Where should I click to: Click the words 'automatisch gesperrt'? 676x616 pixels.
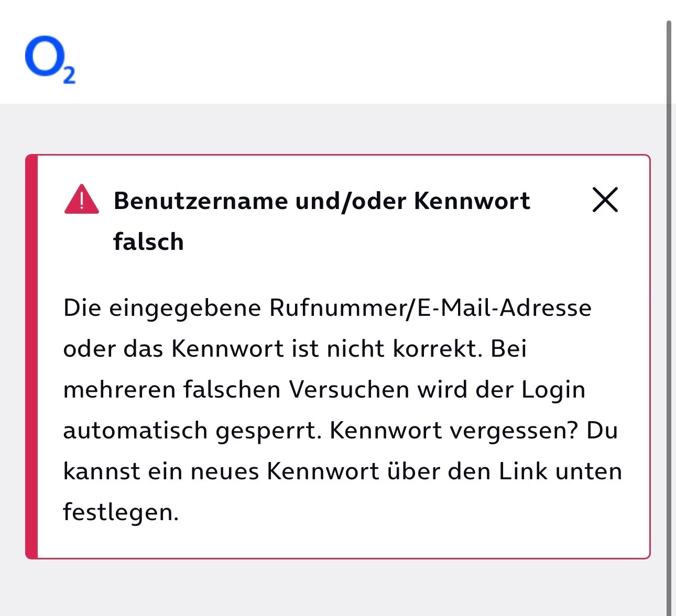pos(191,431)
